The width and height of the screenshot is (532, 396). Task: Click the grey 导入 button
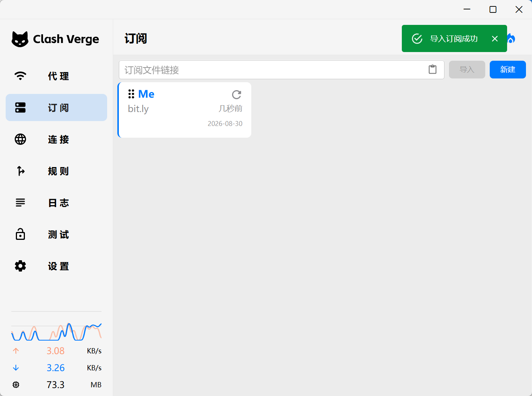pos(467,69)
